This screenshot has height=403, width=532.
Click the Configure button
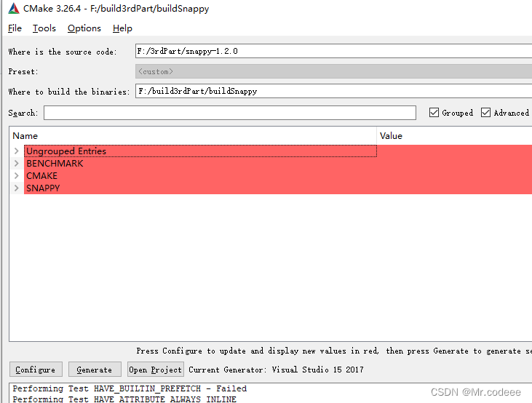[x=36, y=370]
